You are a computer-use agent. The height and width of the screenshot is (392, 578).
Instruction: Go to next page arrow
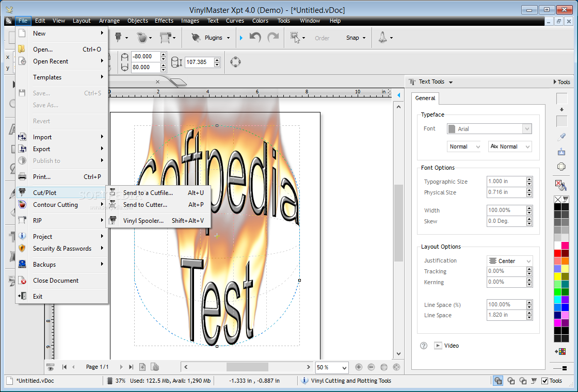tap(121, 367)
